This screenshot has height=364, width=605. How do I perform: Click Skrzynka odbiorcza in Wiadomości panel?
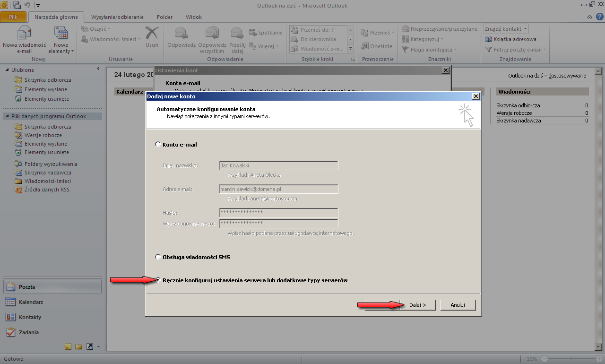[518, 105]
